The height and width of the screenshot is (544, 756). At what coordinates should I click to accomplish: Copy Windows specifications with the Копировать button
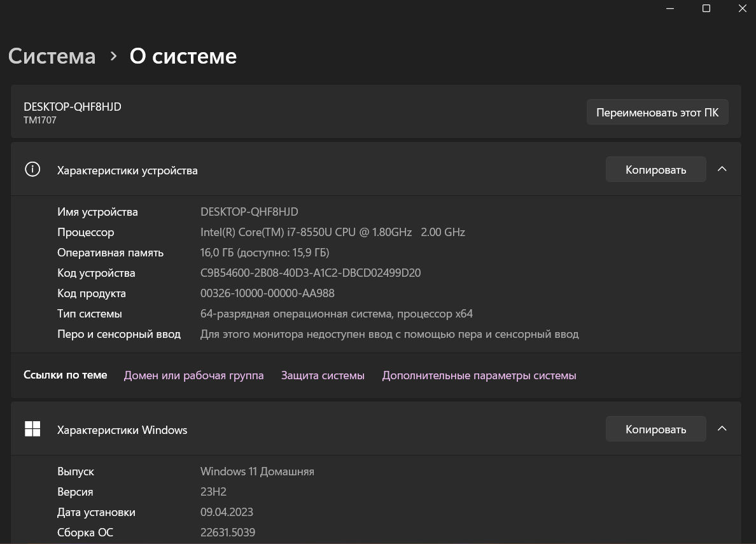655,429
